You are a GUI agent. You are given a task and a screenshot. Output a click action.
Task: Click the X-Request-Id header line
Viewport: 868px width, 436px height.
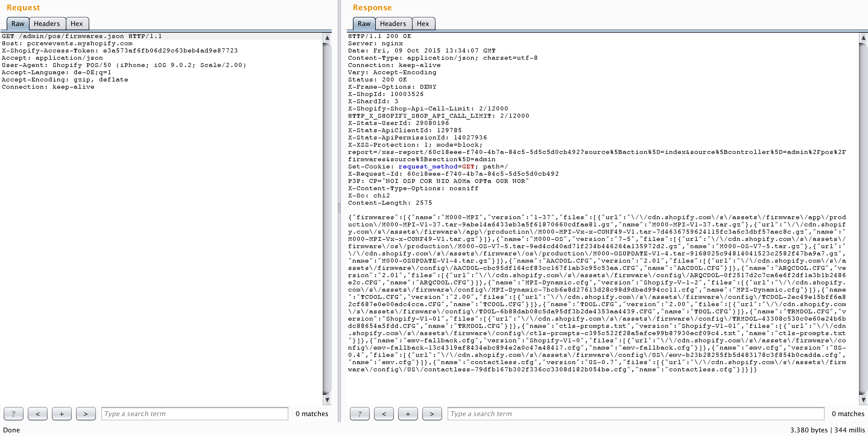pos(453,174)
